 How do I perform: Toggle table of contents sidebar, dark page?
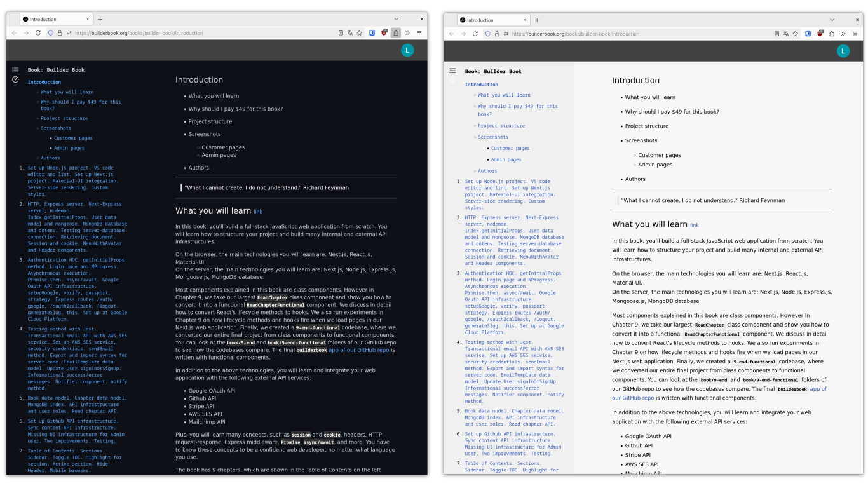[15, 69]
